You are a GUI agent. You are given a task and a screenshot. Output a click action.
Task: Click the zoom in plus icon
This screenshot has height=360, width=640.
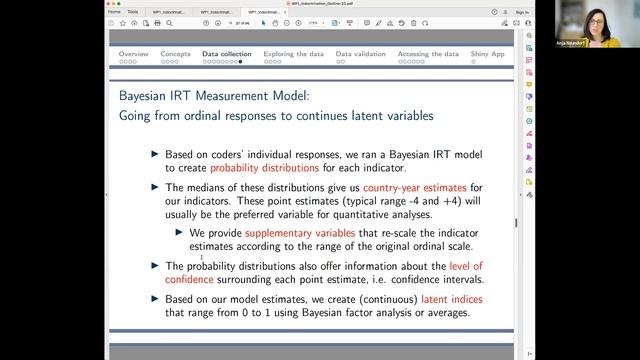[x=298, y=23]
